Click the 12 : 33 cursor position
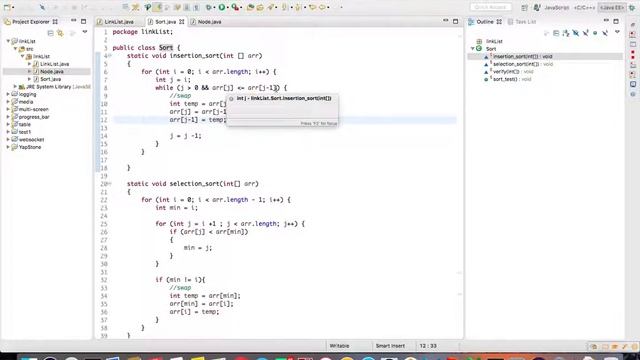This screenshot has width=640, height=360. 428,346
